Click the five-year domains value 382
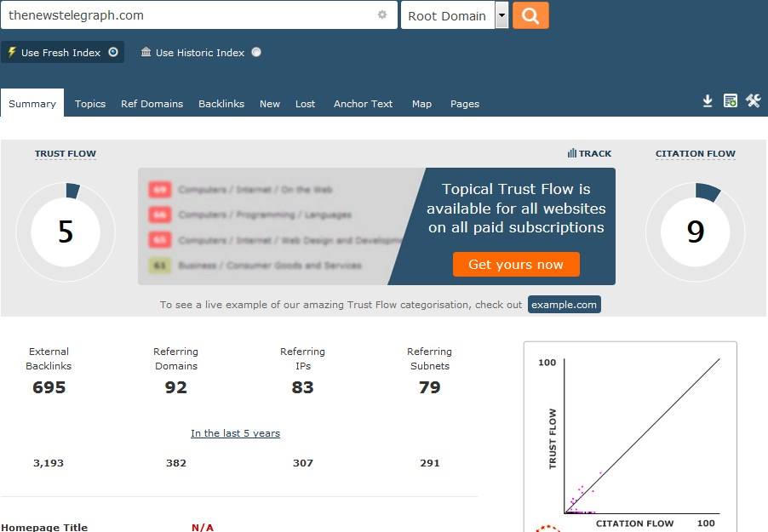The image size is (768, 532). point(176,463)
